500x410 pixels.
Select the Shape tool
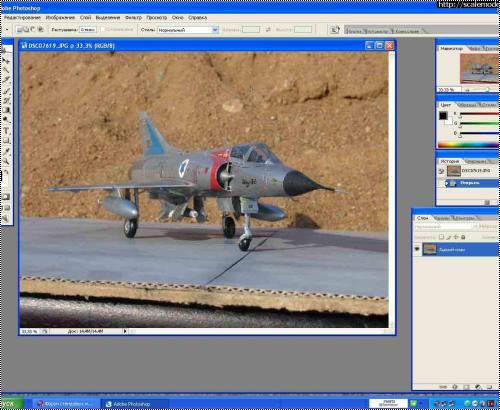click(x=7, y=141)
